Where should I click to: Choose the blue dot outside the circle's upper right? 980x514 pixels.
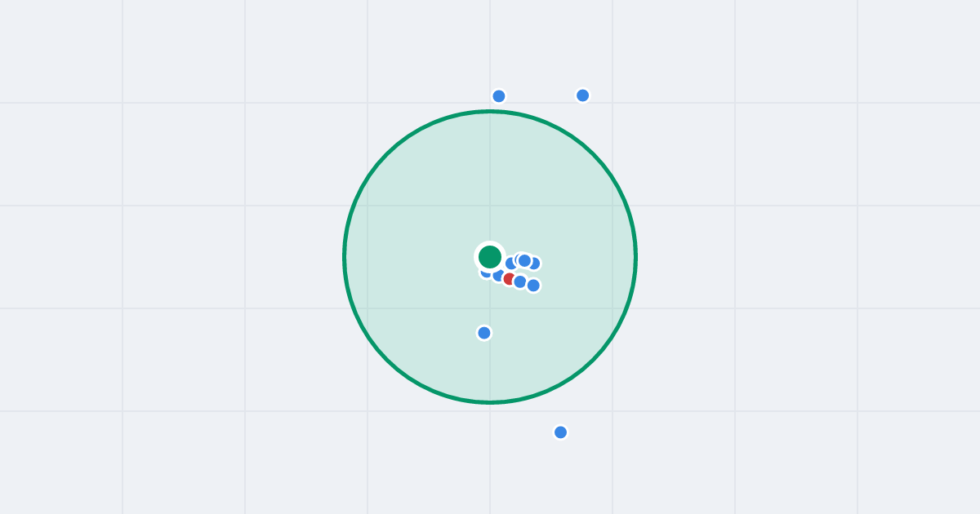[583, 95]
